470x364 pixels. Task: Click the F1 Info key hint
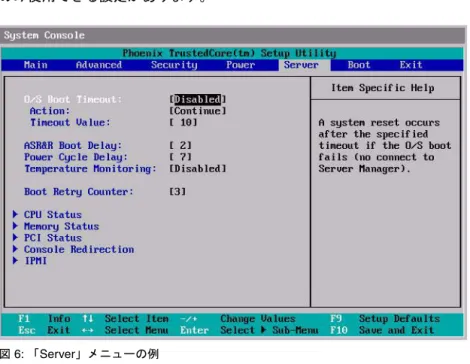(x=44, y=318)
